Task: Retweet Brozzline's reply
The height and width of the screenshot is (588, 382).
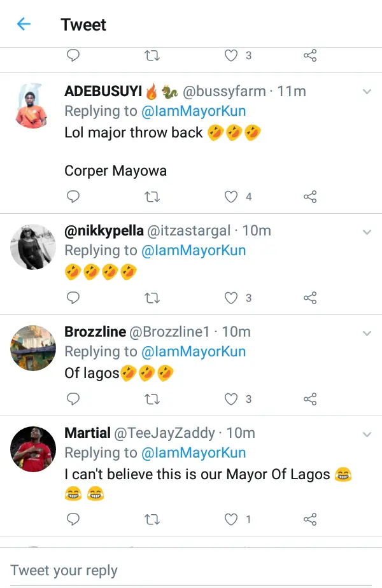Action: point(152,399)
